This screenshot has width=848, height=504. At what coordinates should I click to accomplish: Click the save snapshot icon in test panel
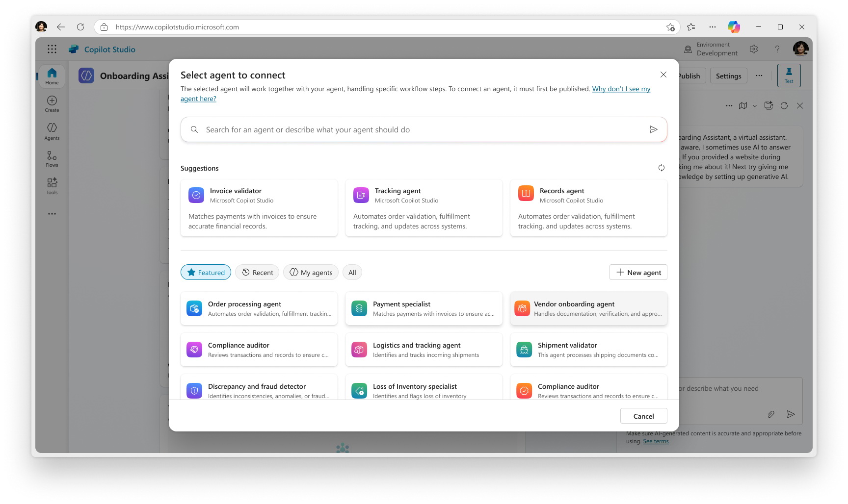(768, 105)
